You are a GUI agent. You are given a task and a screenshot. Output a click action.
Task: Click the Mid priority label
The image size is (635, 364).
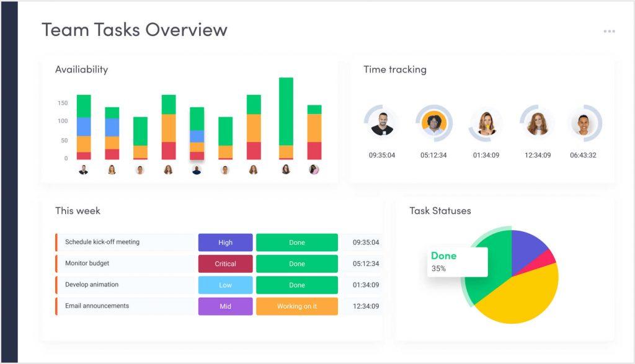click(225, 306)
